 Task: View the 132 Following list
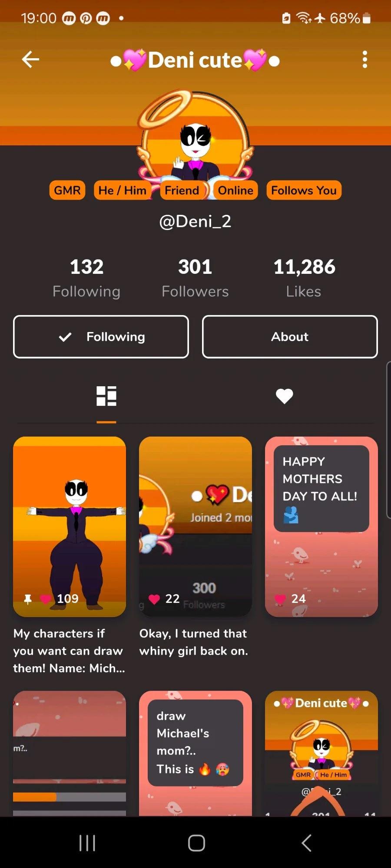[86, 278]
